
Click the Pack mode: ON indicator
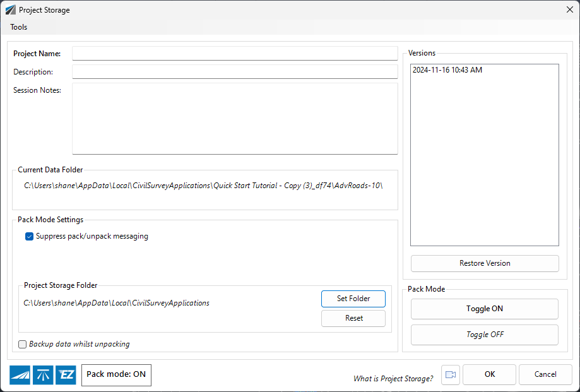coord(116,374)
